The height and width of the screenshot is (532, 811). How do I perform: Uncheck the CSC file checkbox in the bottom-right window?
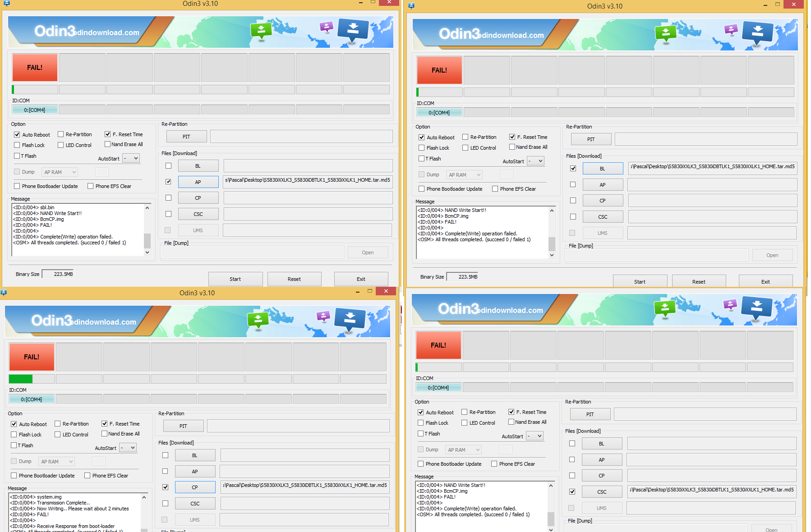point(572,492)
